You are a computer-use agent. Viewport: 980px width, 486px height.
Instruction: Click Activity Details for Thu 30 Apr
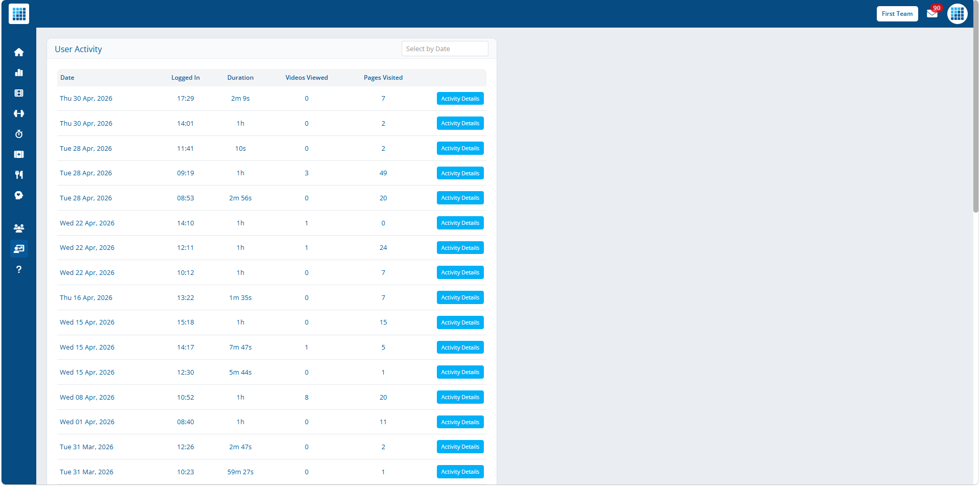tap(460, 98)
